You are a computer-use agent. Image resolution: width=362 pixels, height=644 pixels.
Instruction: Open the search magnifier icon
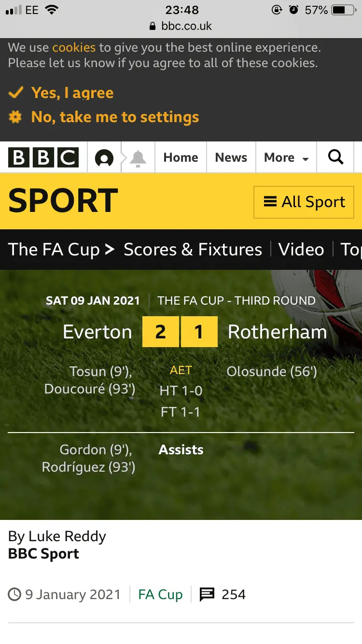click(x=335, y=157)
